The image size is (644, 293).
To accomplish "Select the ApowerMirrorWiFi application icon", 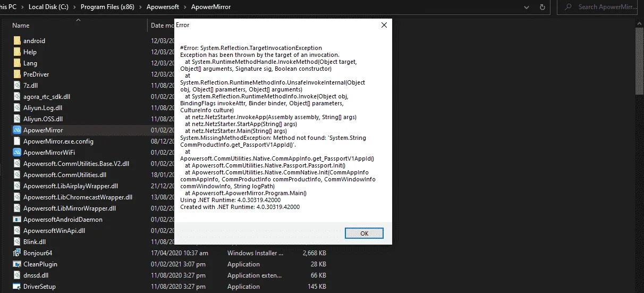I will [17, 152].
